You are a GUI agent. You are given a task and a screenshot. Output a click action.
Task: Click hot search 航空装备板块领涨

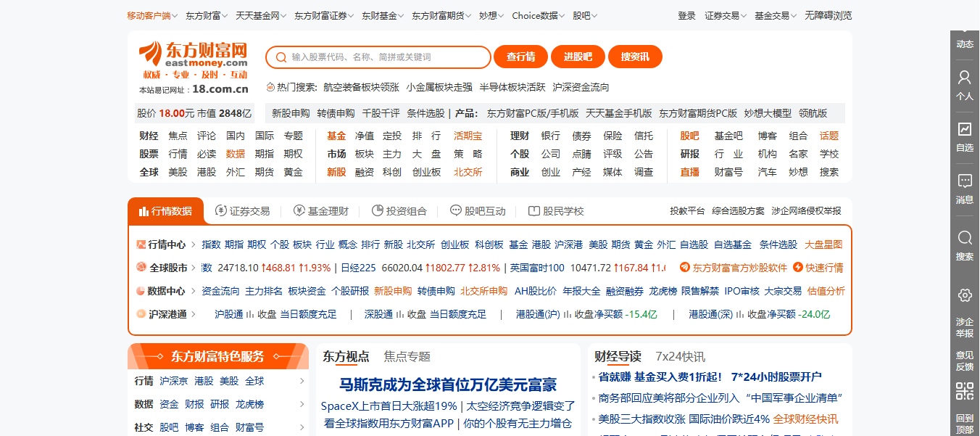click(x=362, y=87)
